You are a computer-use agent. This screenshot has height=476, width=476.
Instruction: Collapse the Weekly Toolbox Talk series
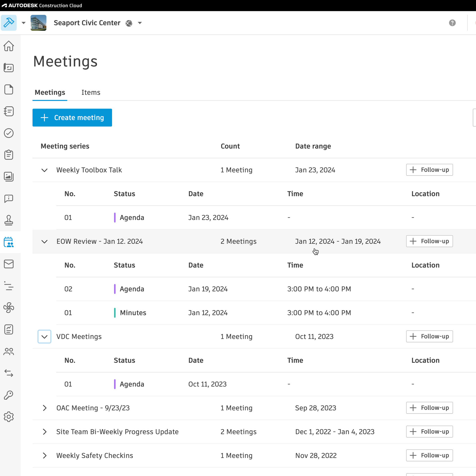pos(44,170)
